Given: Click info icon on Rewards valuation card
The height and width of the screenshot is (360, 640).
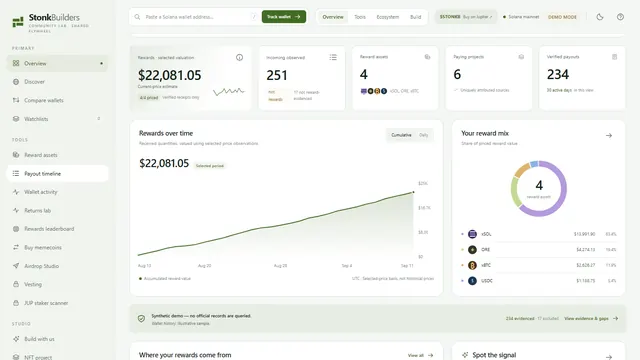Looking at the screenshot, I should pos(240,58).
